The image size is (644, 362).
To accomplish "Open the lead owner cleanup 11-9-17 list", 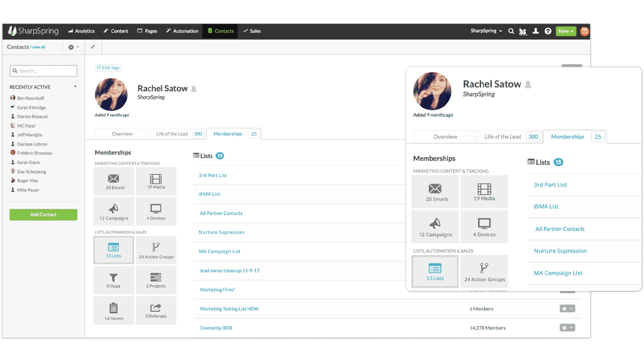I will pos(230,271).
